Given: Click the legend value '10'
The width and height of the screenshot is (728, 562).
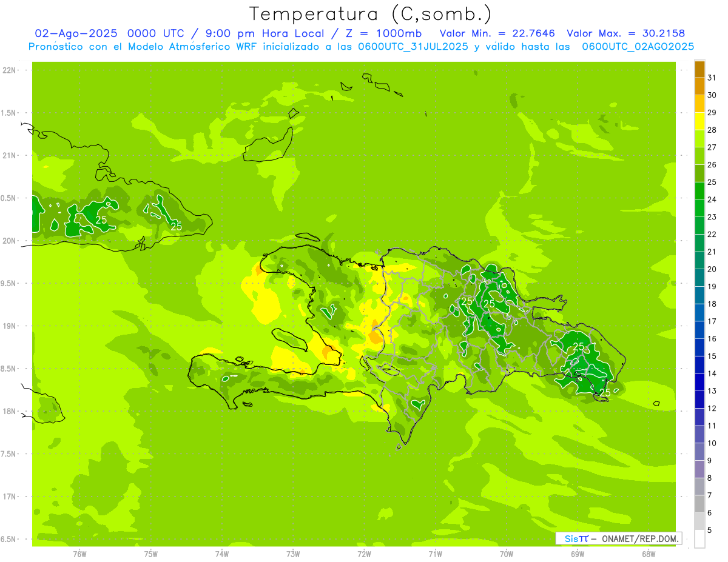Looking at the screenshot, I should [x=712, y=443].
